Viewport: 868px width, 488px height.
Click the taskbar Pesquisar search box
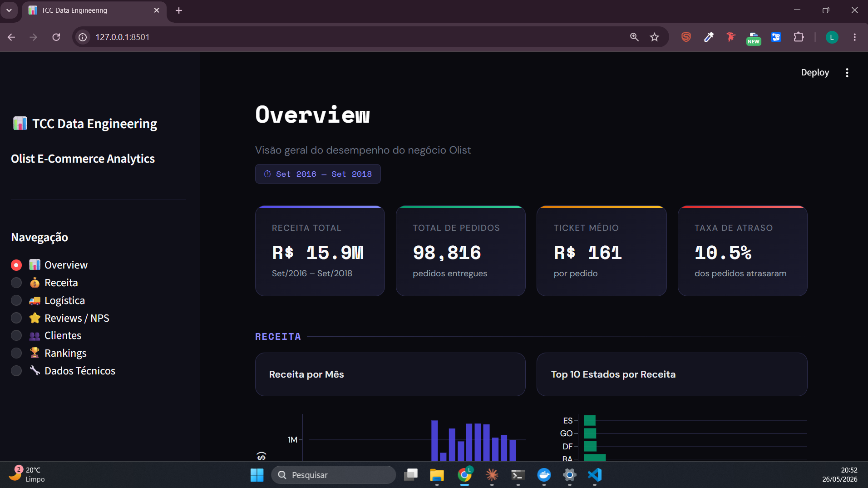(333, 475)
